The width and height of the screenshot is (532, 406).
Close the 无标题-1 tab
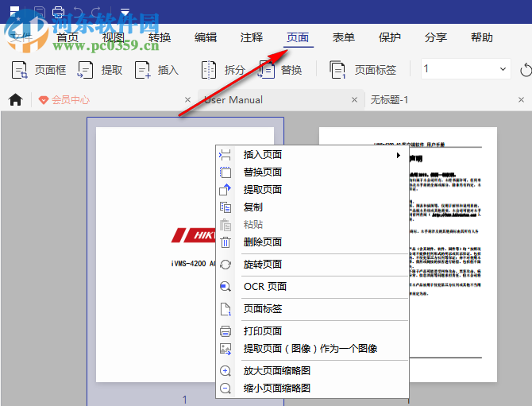click(x=522, y=100)
